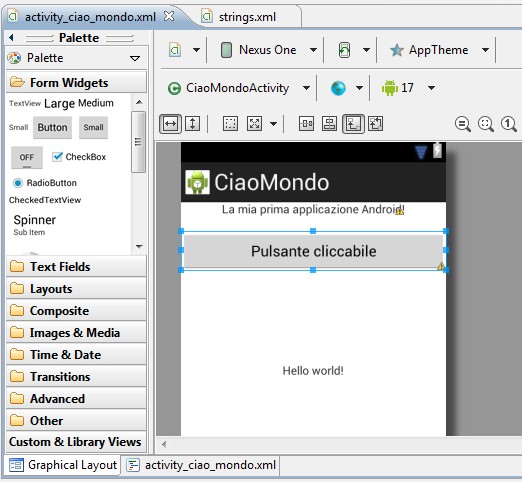Select the Button widget in palette
522x482 pixels.
pos(52,127)
